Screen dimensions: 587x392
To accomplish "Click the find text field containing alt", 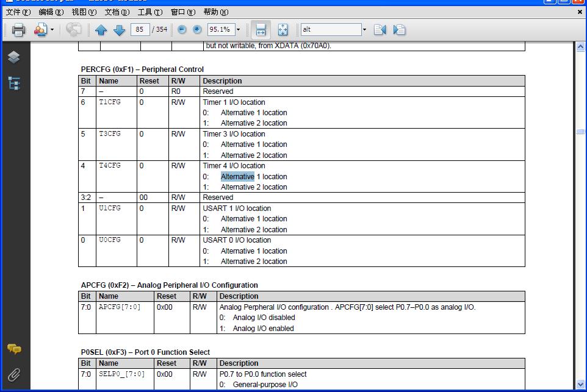I will tap(331, 29).
